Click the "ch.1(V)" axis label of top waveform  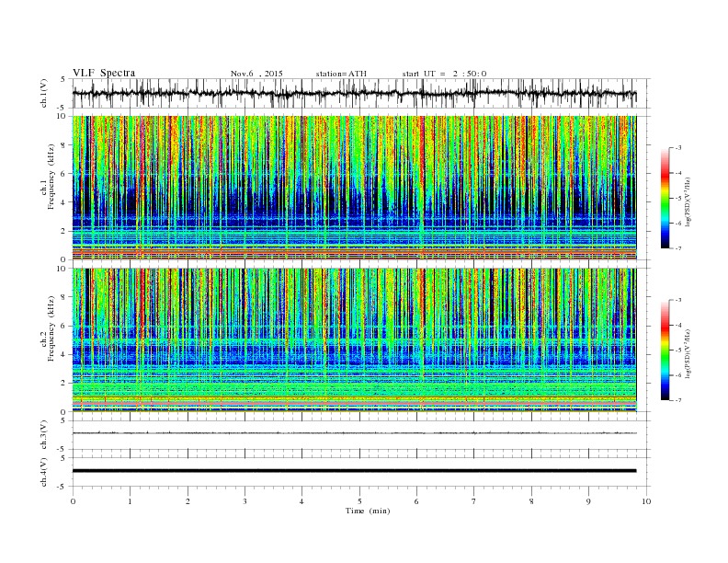(x=44, y=93)
